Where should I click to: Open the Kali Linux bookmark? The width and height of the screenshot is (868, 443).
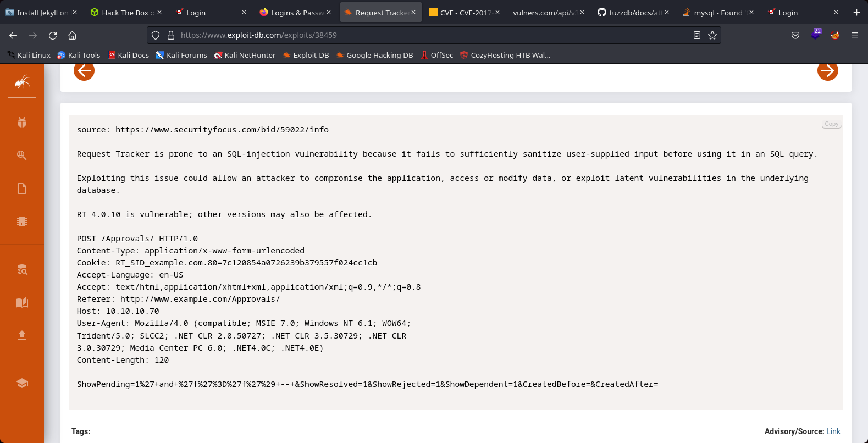tap(29, 55)
